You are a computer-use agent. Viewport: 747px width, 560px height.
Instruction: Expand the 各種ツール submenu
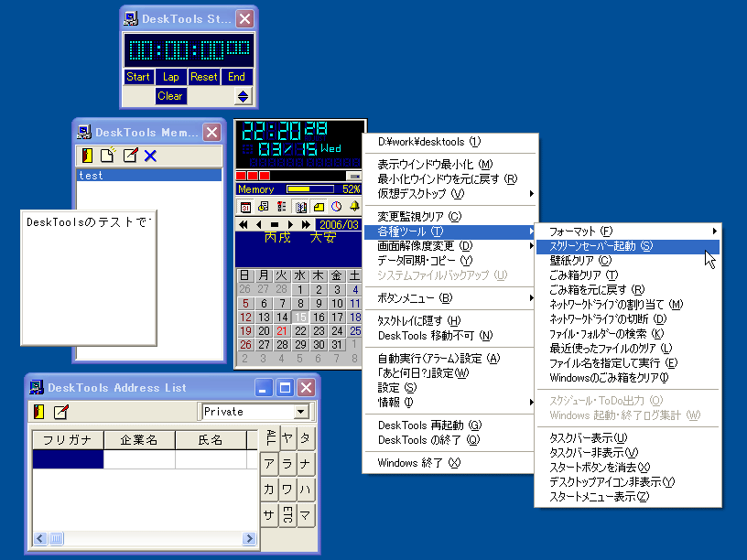tap(449, 232)
